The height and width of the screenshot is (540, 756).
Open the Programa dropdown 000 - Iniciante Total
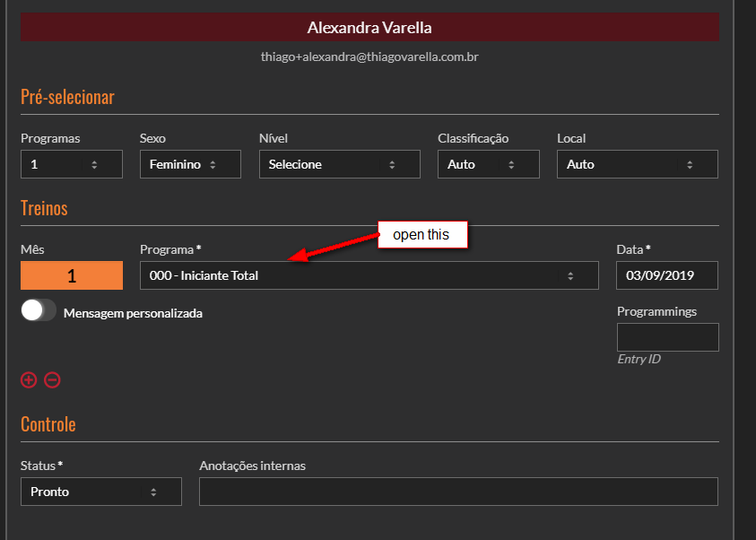(x=369, y=275)
